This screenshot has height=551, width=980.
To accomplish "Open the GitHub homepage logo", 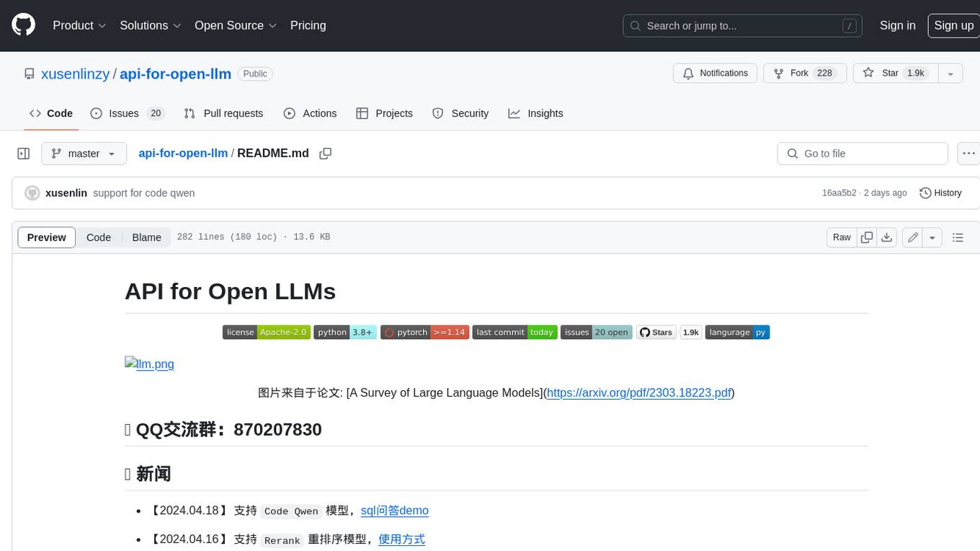I will 23,25.
